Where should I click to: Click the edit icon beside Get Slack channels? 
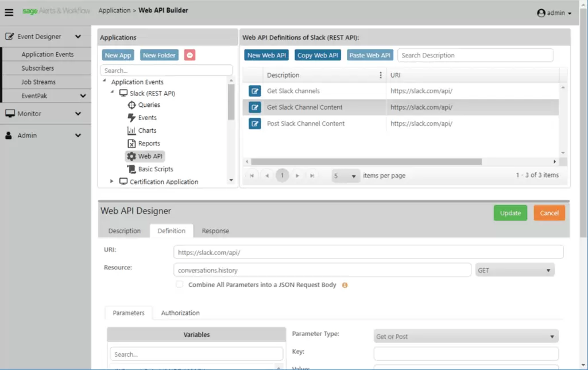[x=254, y=90]
